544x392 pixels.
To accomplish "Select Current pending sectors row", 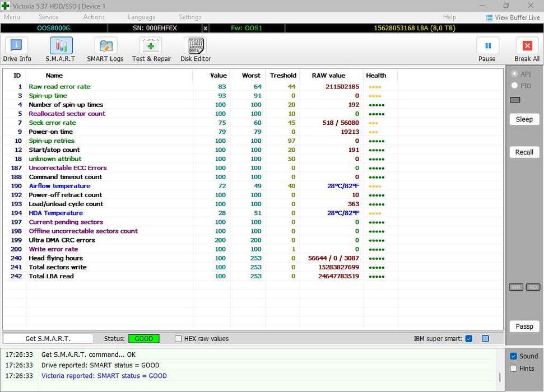I will pos(253,222).
